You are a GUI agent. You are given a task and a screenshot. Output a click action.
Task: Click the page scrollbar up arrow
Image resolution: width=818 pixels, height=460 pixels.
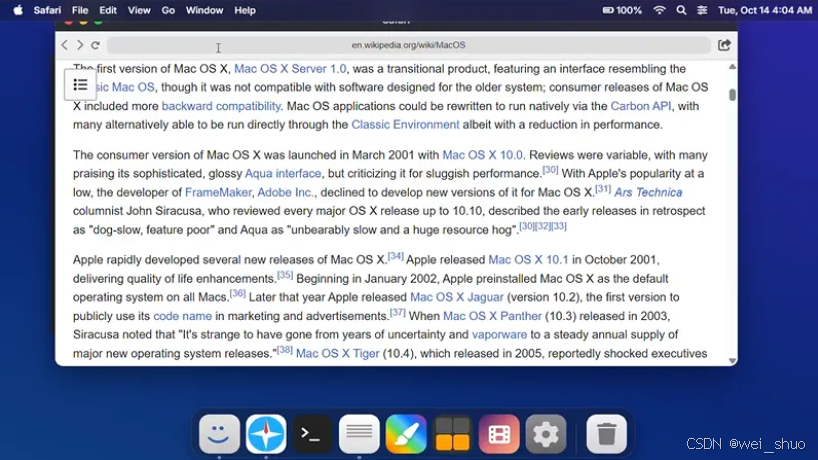(732, 67)
